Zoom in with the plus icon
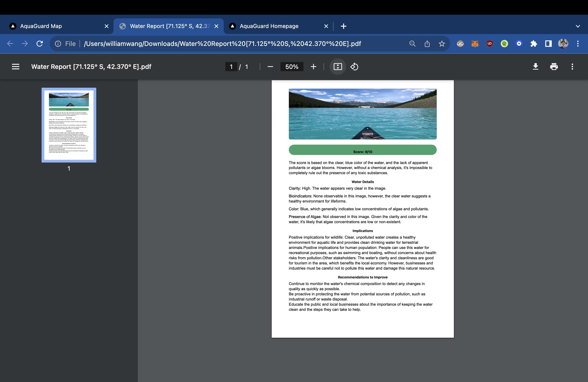Viewport: 588px width, 382px height. 313,66
